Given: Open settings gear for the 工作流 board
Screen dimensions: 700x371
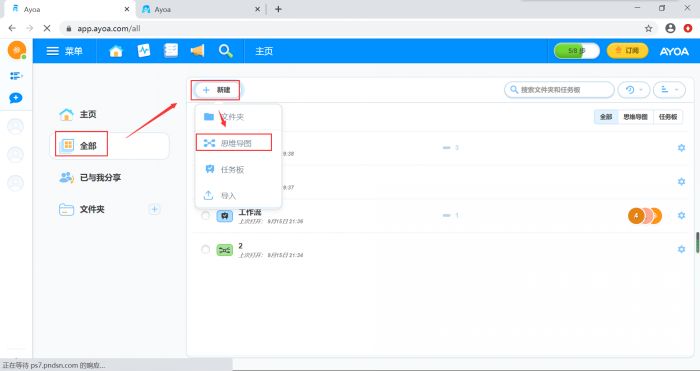Looking at the screenshot, I should [681, 215].
